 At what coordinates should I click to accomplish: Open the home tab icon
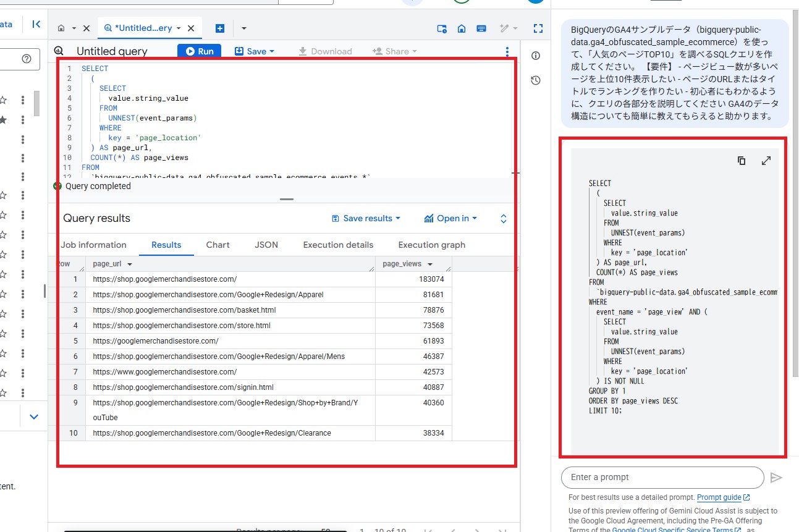click(x=61, y=28)
